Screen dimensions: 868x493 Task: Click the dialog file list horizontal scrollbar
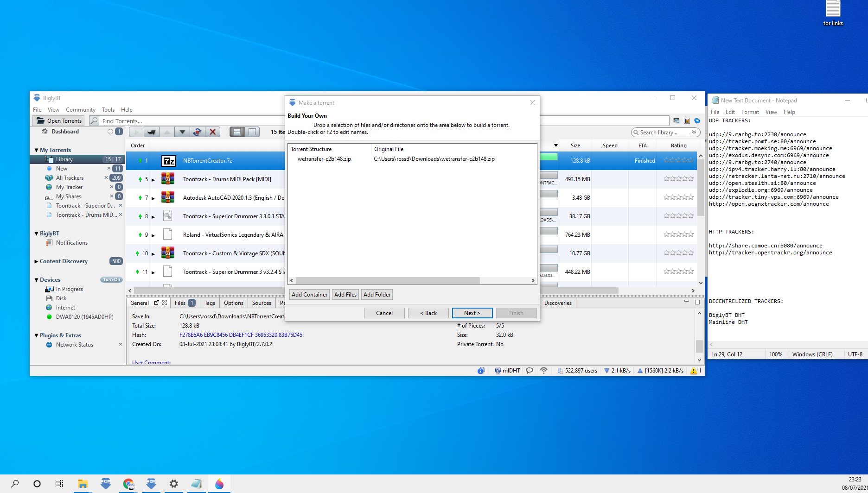pyautogui.click(x=388, y=281)
